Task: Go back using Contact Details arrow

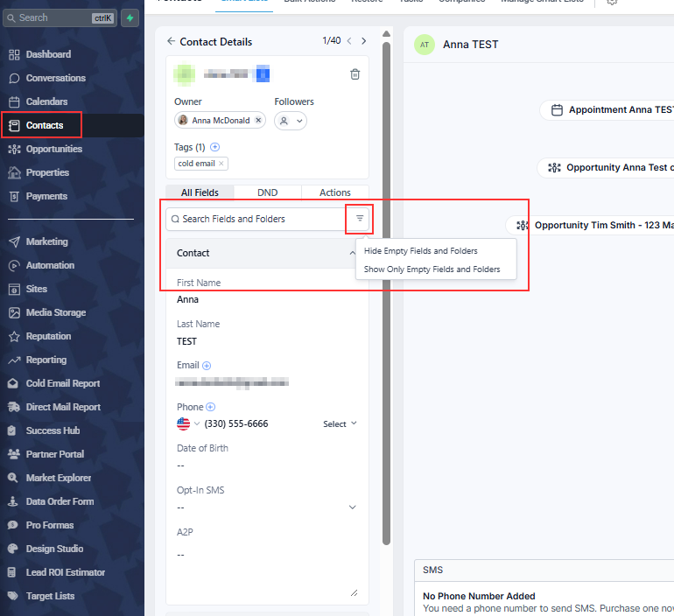Action: pos(172,41)
